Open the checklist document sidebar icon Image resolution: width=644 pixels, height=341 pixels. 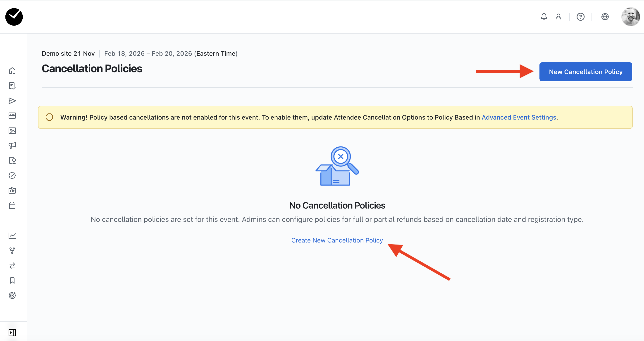[x=12, y=86]
